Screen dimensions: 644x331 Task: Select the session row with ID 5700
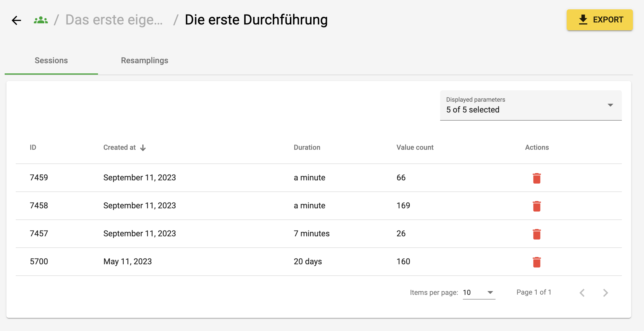[x=319, y=262]
